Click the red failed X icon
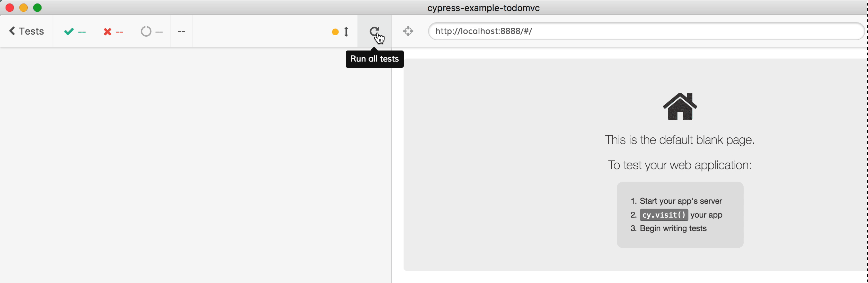This screenshot has height=283, width=868. point(107,32)
